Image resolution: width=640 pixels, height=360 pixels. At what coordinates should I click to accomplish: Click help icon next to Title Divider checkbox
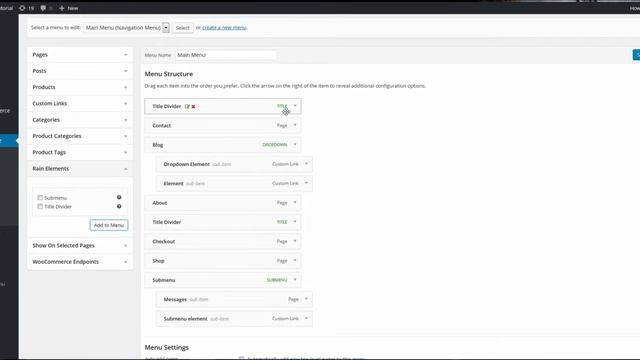click(119, 206)
